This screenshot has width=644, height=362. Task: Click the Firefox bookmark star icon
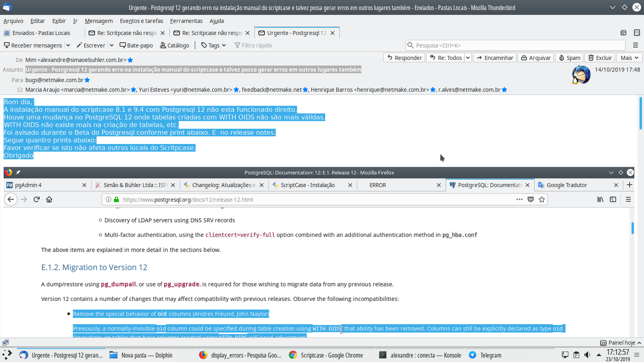[x=542, y=200]
